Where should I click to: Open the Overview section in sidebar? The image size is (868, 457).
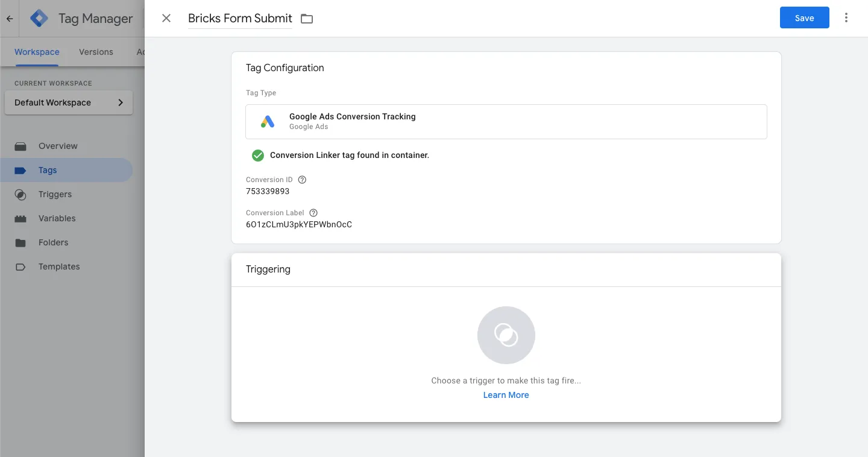[x=58, y=146]
